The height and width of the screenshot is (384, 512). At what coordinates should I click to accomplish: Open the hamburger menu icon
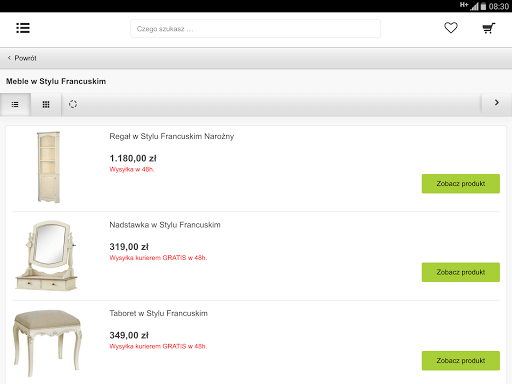[23, 28]
